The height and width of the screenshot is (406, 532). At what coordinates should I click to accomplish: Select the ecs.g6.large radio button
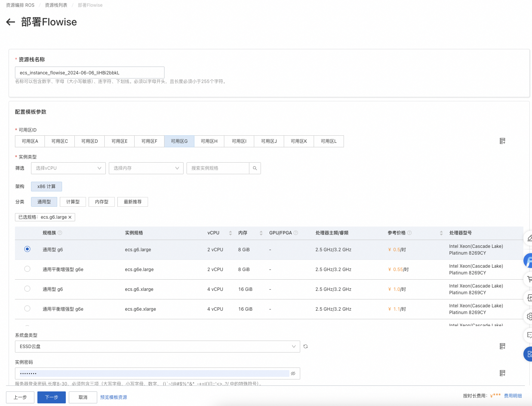27,249
